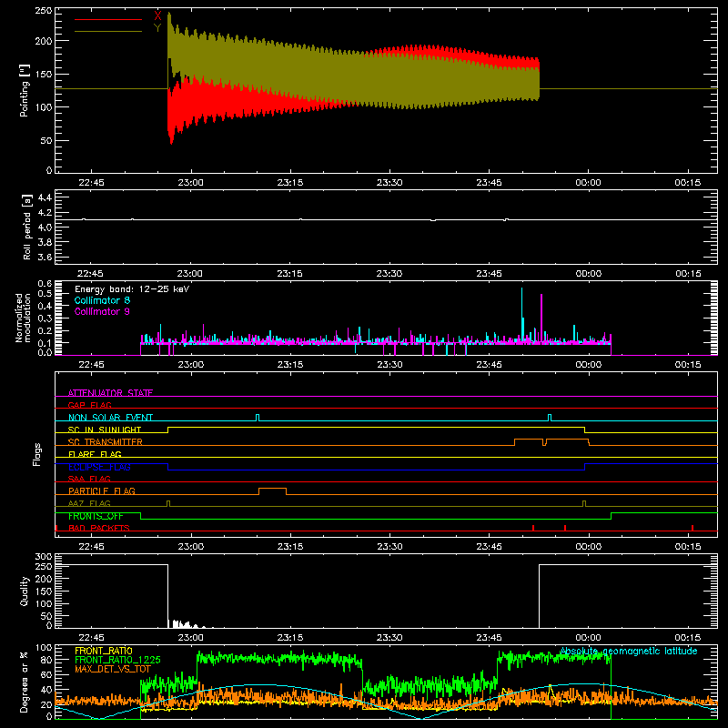Select the AAZ_FLAG label
The image size is (728, 728).
coord(89,503)
